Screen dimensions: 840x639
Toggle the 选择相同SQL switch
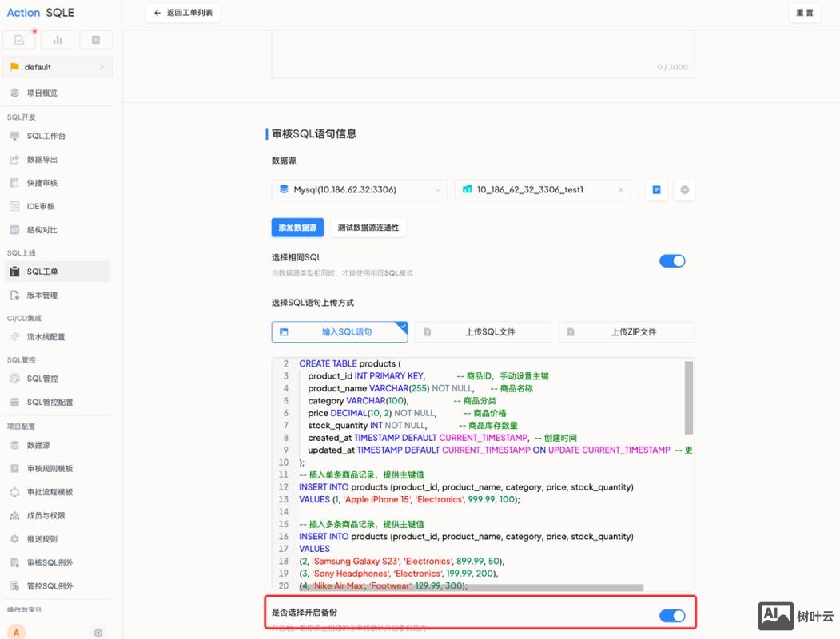click(x=671, y=261)
